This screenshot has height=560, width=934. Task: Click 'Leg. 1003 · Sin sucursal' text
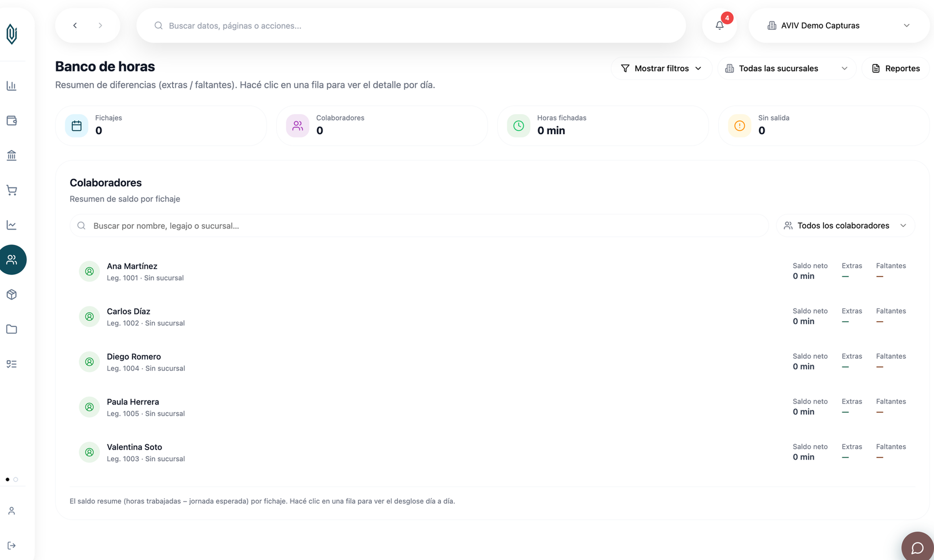click(145, 459)
